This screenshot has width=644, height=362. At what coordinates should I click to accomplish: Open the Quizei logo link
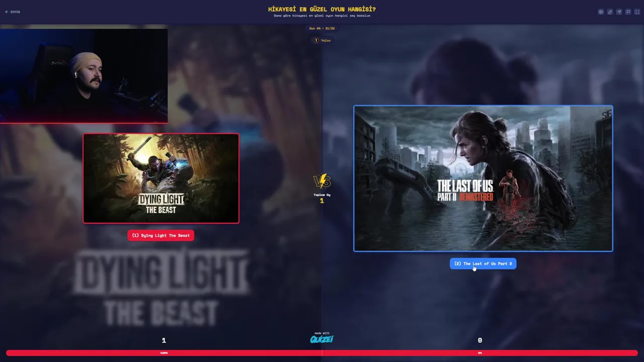click(322, 339)
